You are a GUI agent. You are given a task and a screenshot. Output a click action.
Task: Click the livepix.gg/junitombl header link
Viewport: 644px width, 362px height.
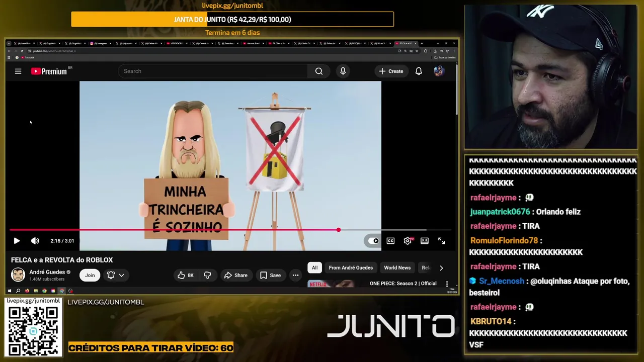click(x=232, y=6)
